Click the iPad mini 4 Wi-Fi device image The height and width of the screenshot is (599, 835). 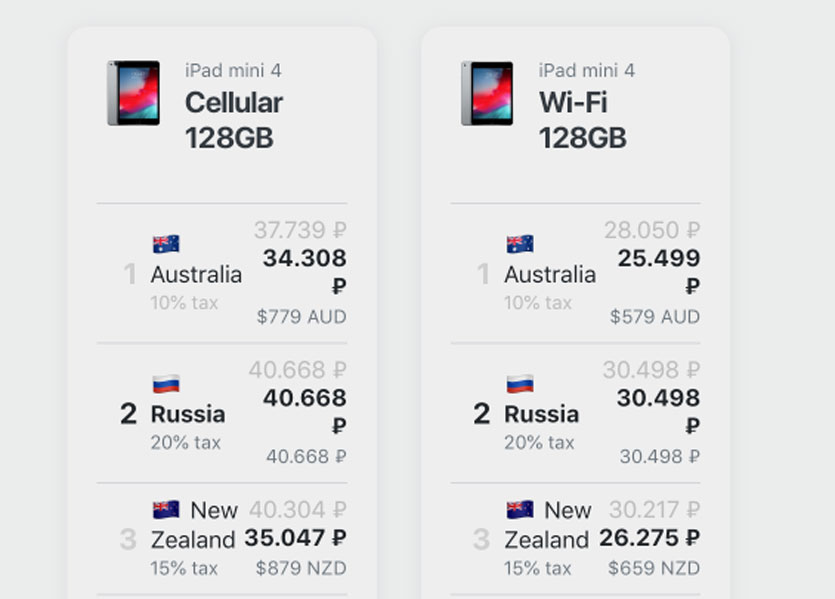487,93
